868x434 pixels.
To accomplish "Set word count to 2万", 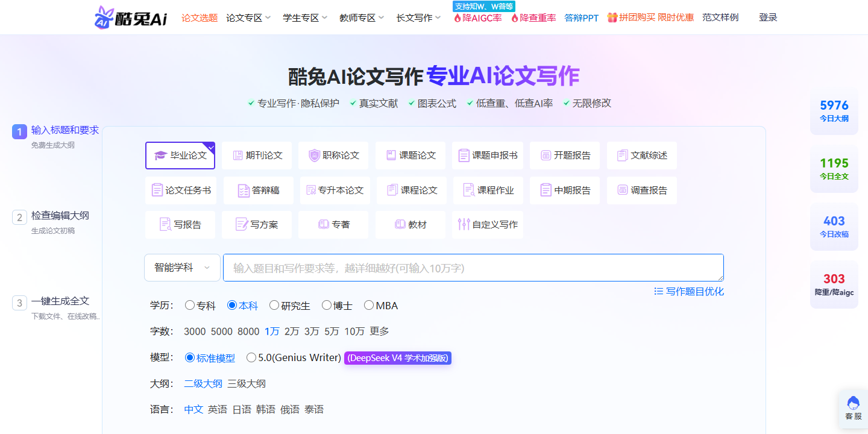I will [x=292, y=331].
